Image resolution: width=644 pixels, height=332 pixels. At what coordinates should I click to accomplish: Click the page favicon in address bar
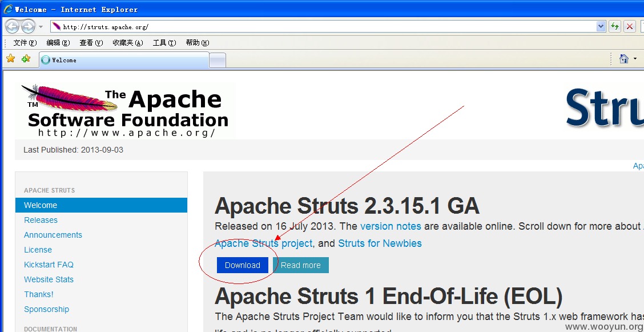coord(57,27)
